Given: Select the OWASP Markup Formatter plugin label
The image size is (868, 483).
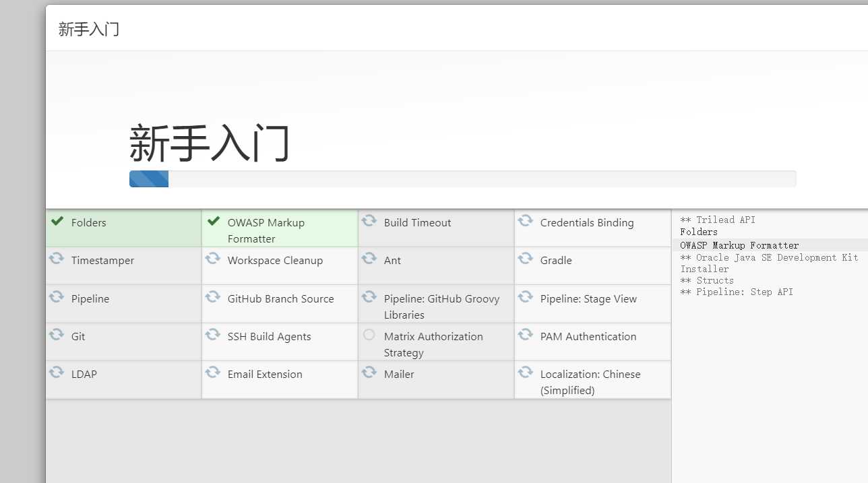Looking at the screenshot, I should (266, 231).
